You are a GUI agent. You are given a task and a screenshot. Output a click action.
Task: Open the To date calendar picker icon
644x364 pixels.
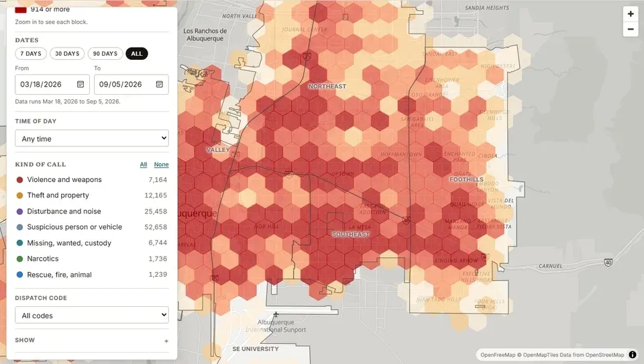[160, 85]
